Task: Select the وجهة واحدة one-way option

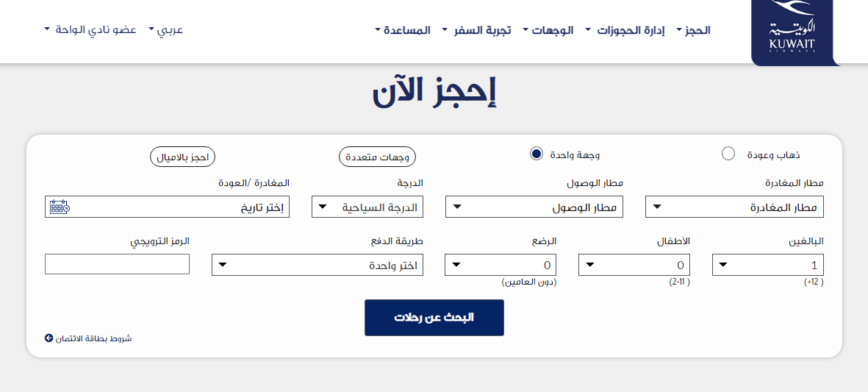Action: (x=537, y=153)
